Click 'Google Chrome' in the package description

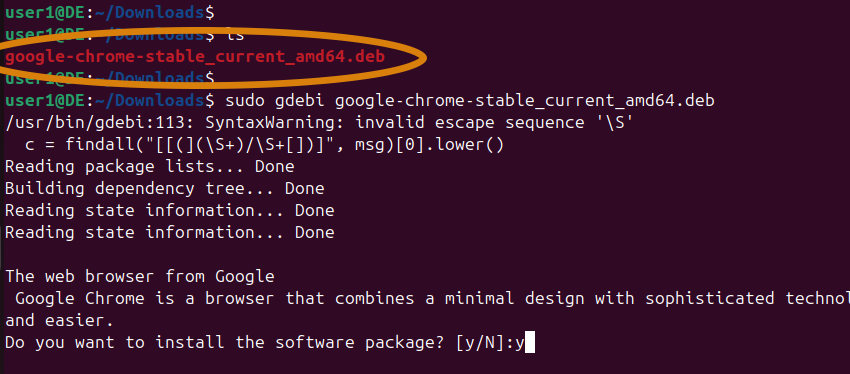pyautogui.click(x=80, y=299)
